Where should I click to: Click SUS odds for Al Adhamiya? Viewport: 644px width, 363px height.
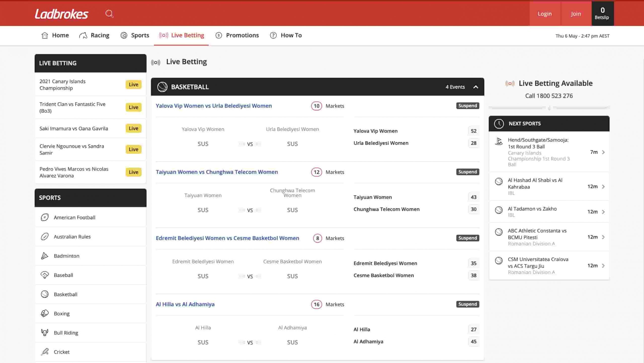(292, 342)
